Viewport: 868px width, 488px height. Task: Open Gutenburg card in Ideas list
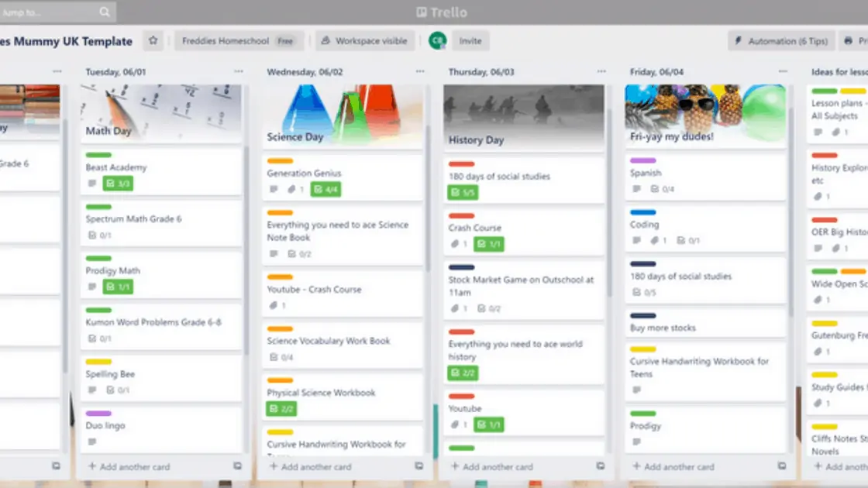pos(838,339)
